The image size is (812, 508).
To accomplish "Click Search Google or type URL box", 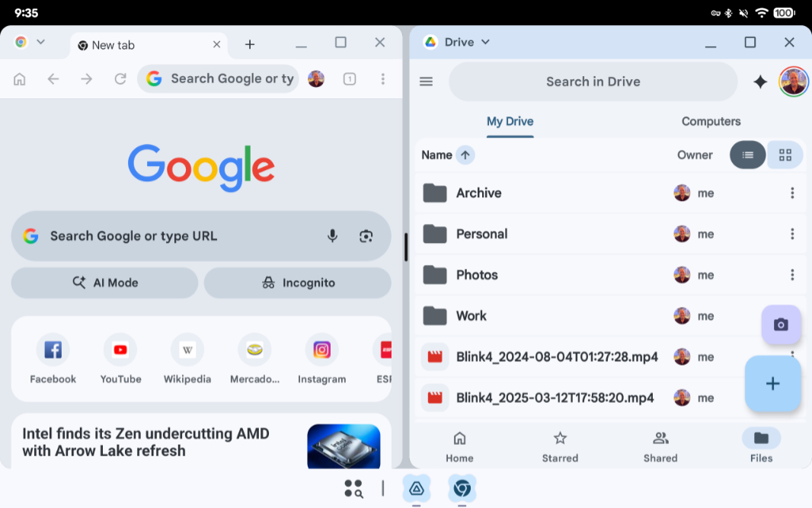I will 201,236.
